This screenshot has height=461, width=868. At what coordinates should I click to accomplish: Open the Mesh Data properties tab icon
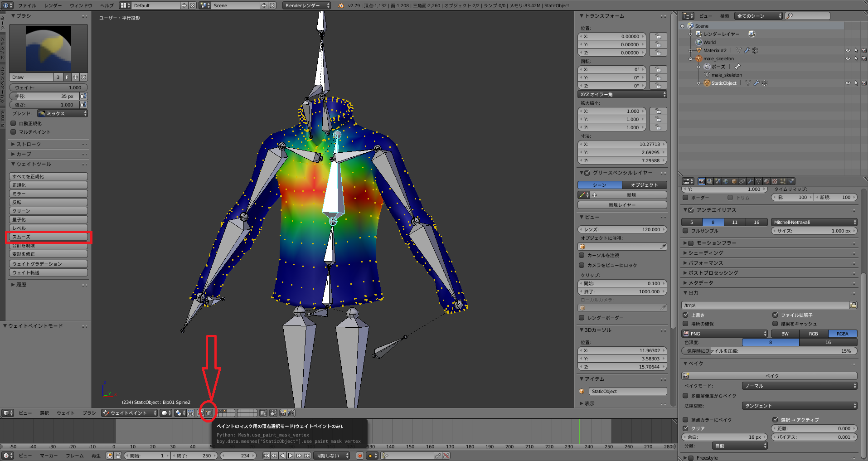click(x=758, y=181)
